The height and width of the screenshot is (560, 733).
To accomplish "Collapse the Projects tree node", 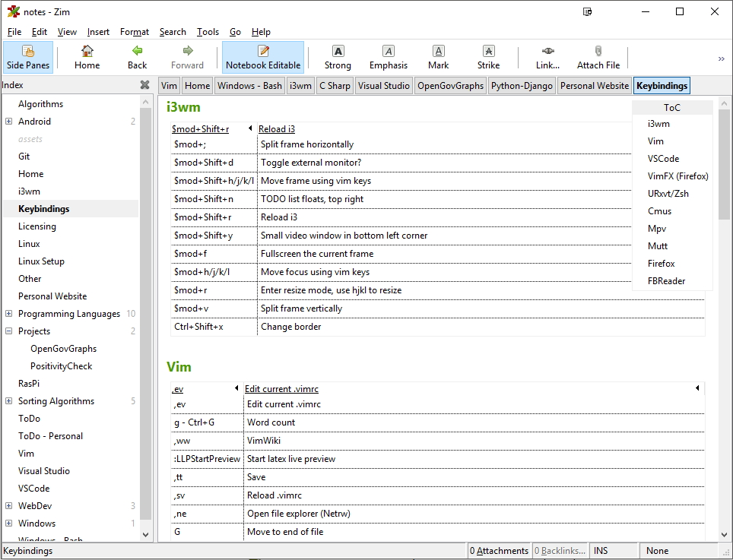I will (x=9, y=331).
